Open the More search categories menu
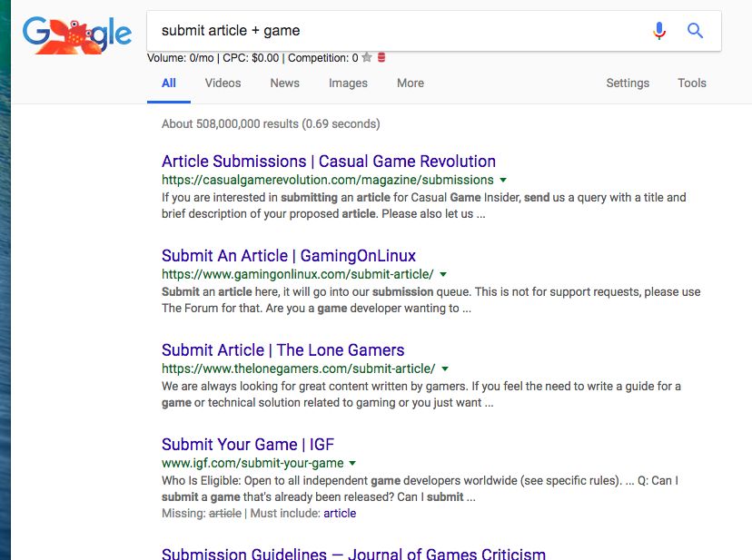 pos(411,84)
